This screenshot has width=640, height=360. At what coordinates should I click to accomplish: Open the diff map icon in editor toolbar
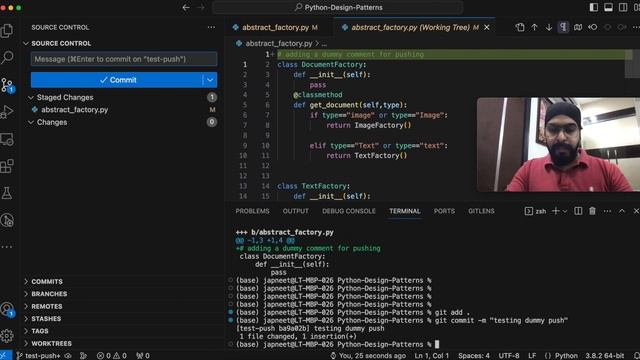(578, 27)
